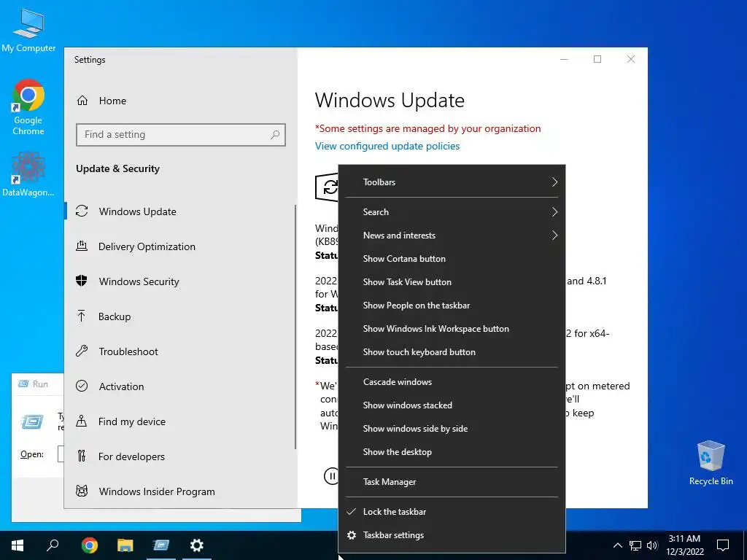
Task: Open File Explorer from the taskbar
Action: pyautogui.click(x=125, y=545)
